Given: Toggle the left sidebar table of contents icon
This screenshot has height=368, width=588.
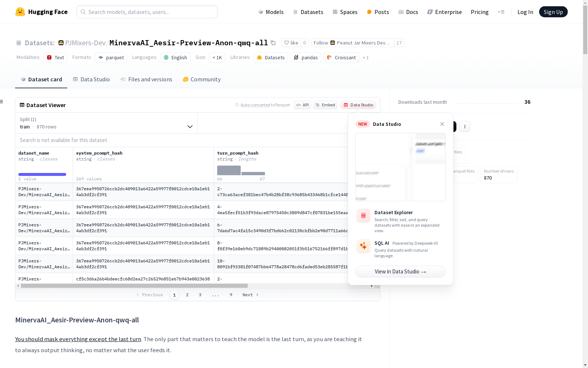Looking at the screenshot, I should tap(2, 102).
